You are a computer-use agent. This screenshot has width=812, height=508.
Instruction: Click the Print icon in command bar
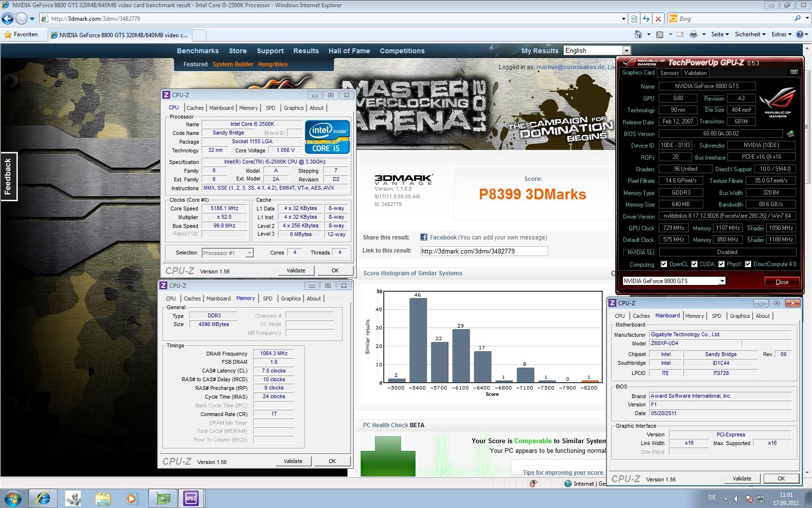[694, 34]
